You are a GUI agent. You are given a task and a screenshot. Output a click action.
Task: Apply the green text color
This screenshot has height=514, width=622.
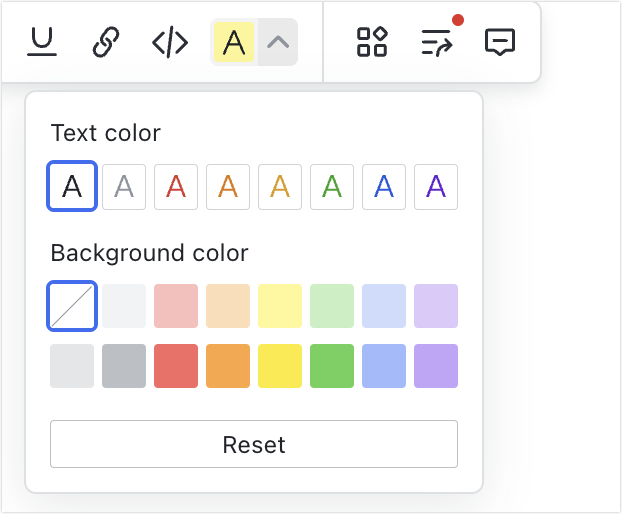coord(332,187)
